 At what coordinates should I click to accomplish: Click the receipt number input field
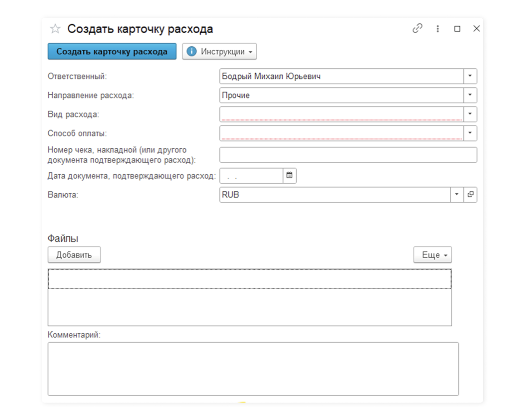click(x=348, y=155)
